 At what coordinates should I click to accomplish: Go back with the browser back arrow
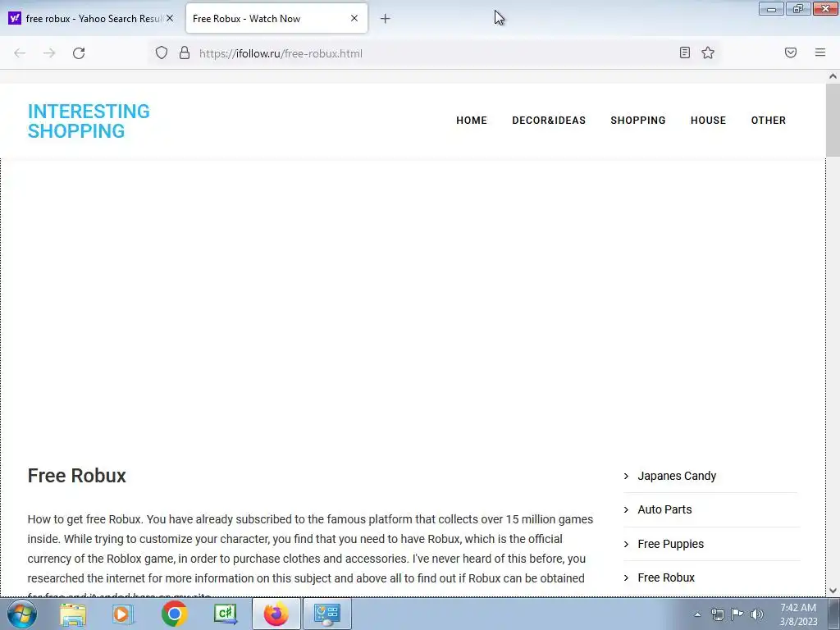click(20, 53)
